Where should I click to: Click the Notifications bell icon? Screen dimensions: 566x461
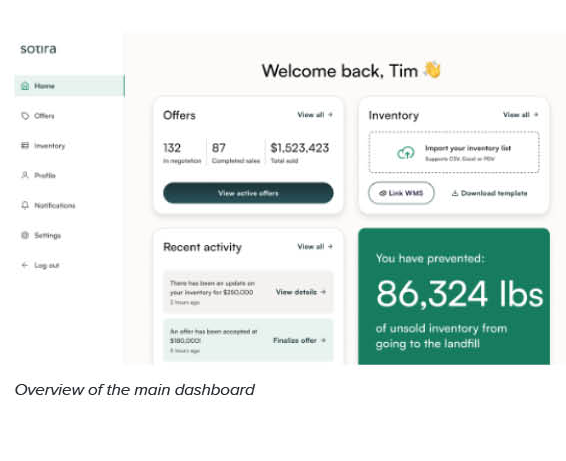click(25, 205)
